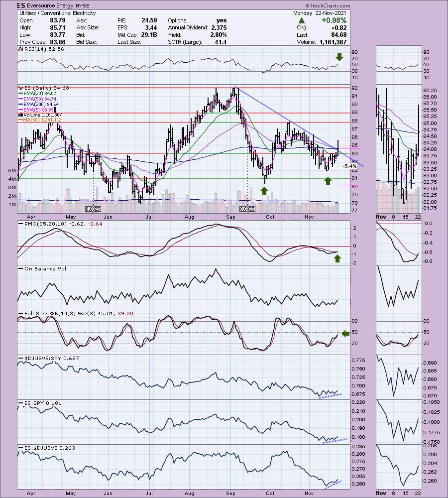Click the green up-triangle change indicator

pyautogui.click(x=302, y=20)
